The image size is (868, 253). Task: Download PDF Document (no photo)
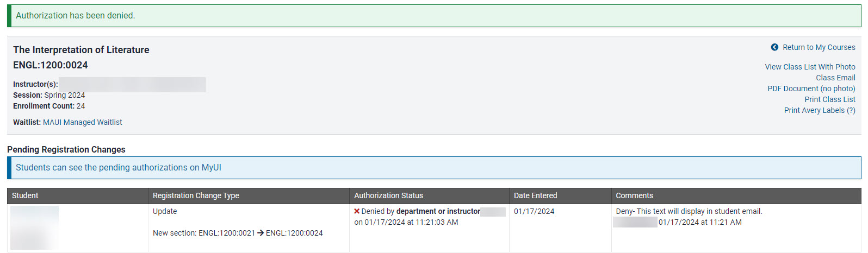click(x=811, y=88)
